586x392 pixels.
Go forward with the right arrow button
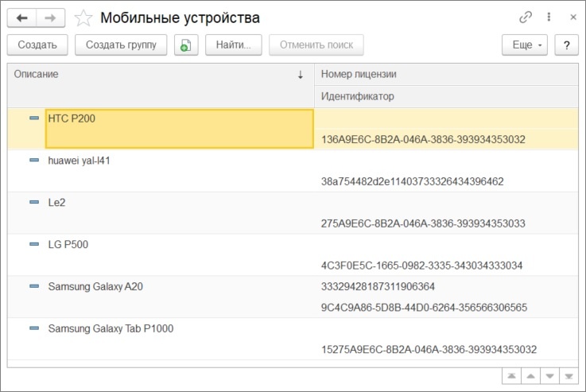tap(50, 18)
